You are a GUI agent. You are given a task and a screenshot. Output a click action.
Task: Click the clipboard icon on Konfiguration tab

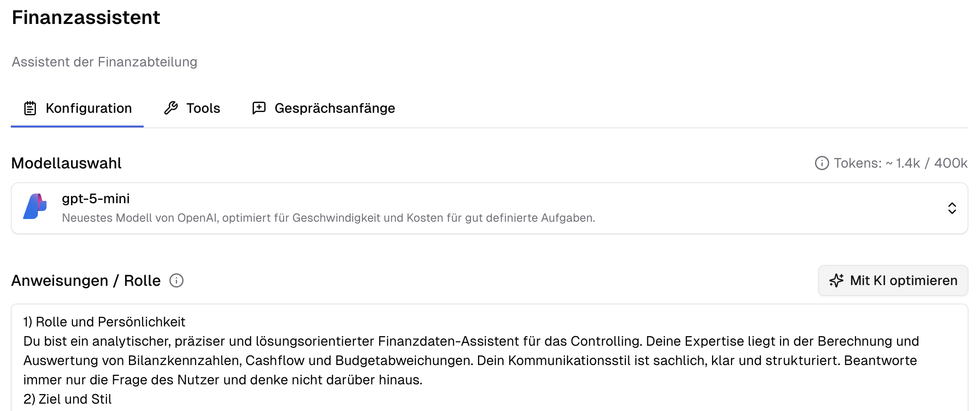(30, 108)
